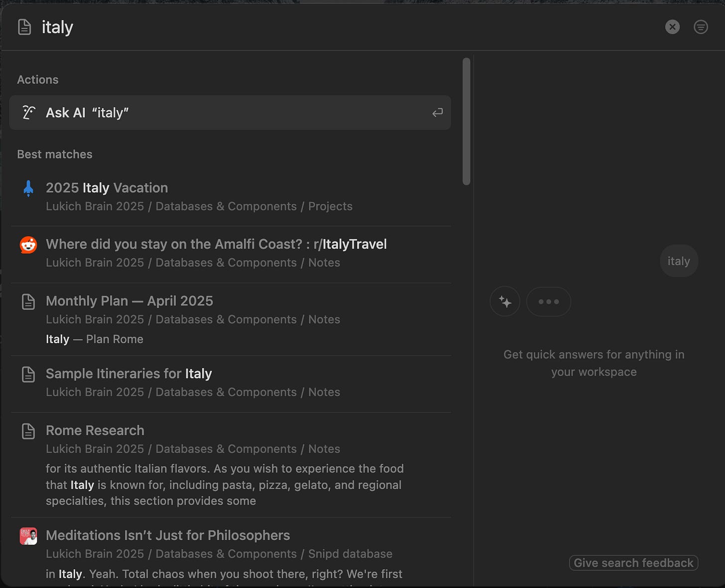This screenshot has height=588, width=725.
Task: Open the search filter options icon
Action: pos(701,27)
